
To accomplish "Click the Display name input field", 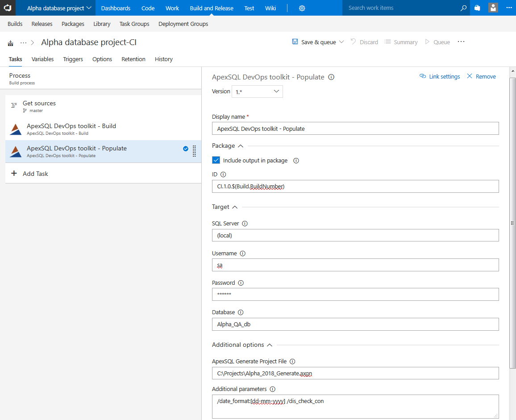I will pos(355,129).
